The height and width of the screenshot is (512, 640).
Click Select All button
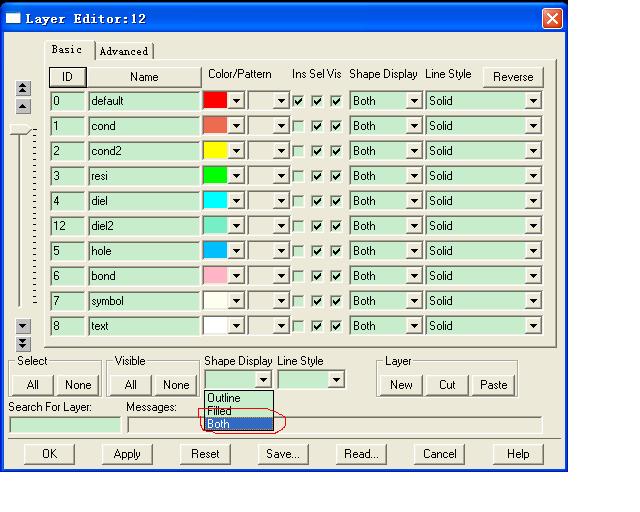pyautogui.click(x=32, y=385)
